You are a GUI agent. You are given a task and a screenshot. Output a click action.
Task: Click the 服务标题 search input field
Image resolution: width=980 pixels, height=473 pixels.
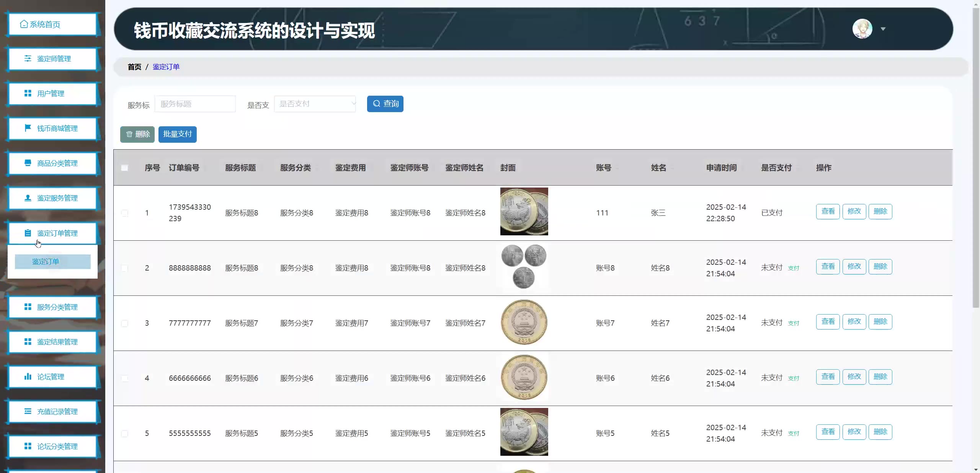[x=195, y=104]
